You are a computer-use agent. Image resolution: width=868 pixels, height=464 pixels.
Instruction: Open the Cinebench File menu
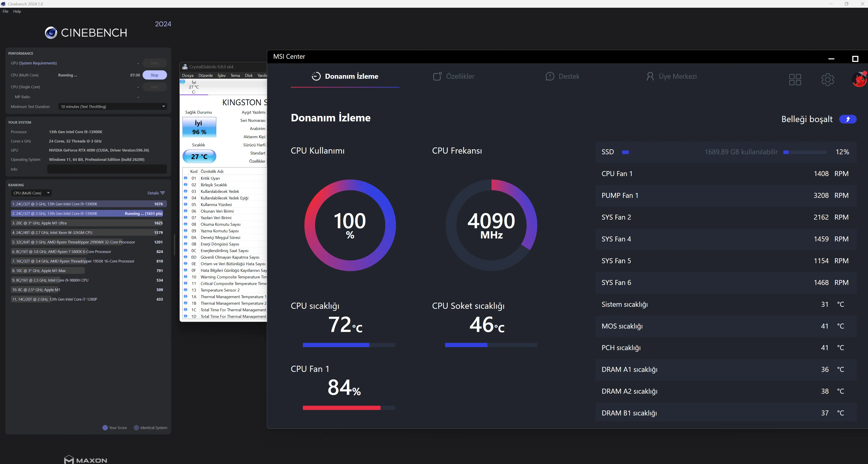tap(5, 11)
